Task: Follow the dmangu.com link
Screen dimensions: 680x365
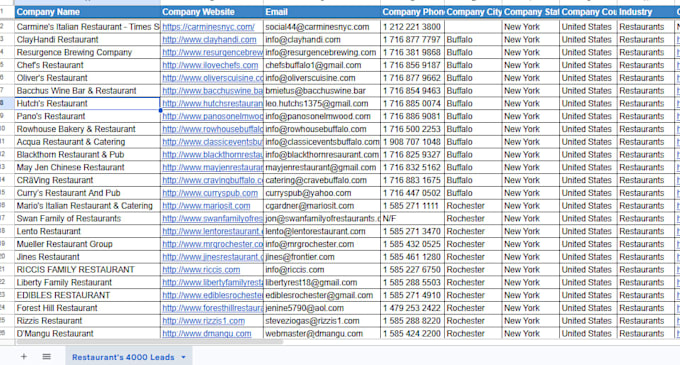Action: point(206,334)
